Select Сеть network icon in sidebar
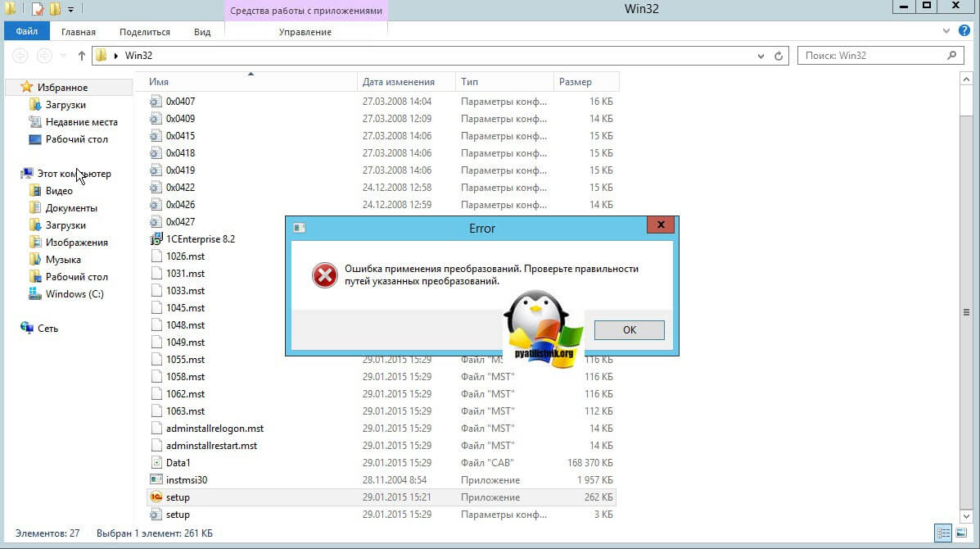 [x=27, y=329]
